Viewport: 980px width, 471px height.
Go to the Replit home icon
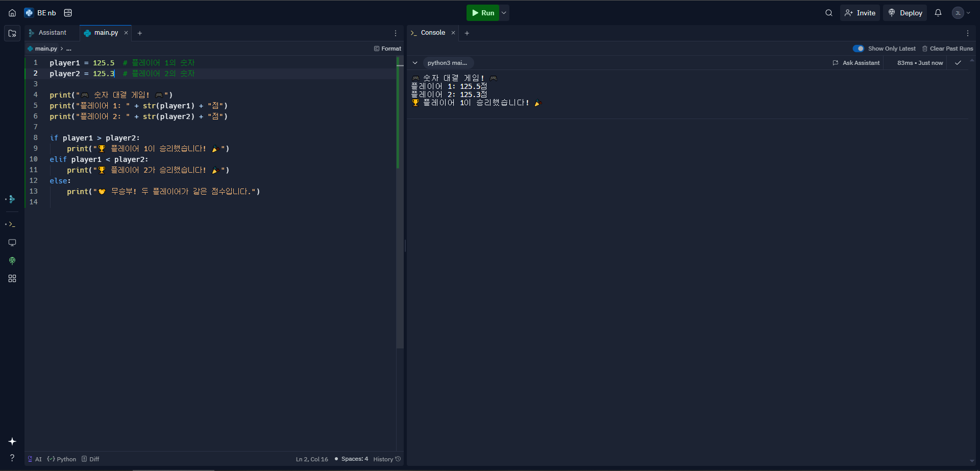click(x=12, y=13)
